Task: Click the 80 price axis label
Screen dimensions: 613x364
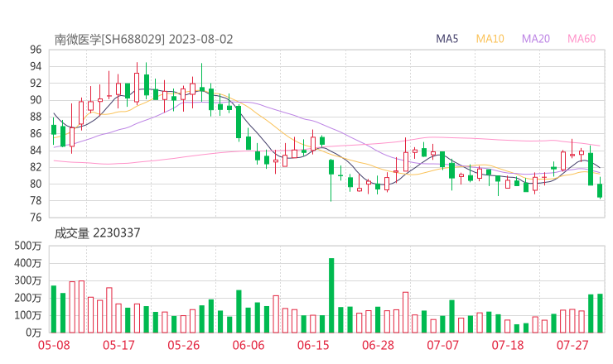Action: 36,184
